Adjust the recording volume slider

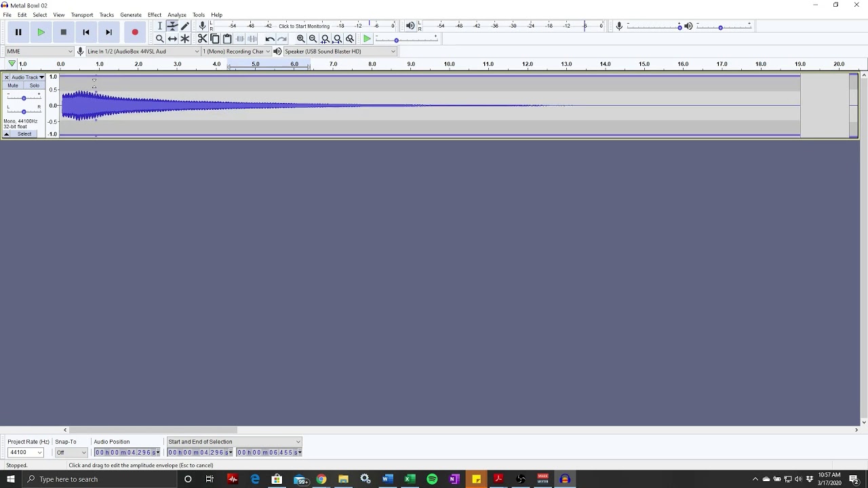coord(654,26)
